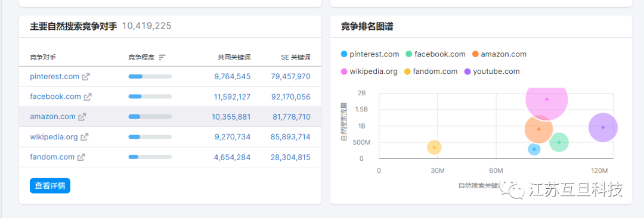The height and width of the screenshot is (218, 644).
Task: Toggle facebook.com legend item in chart
Action: pyautogui.click(x=435, y=54)
